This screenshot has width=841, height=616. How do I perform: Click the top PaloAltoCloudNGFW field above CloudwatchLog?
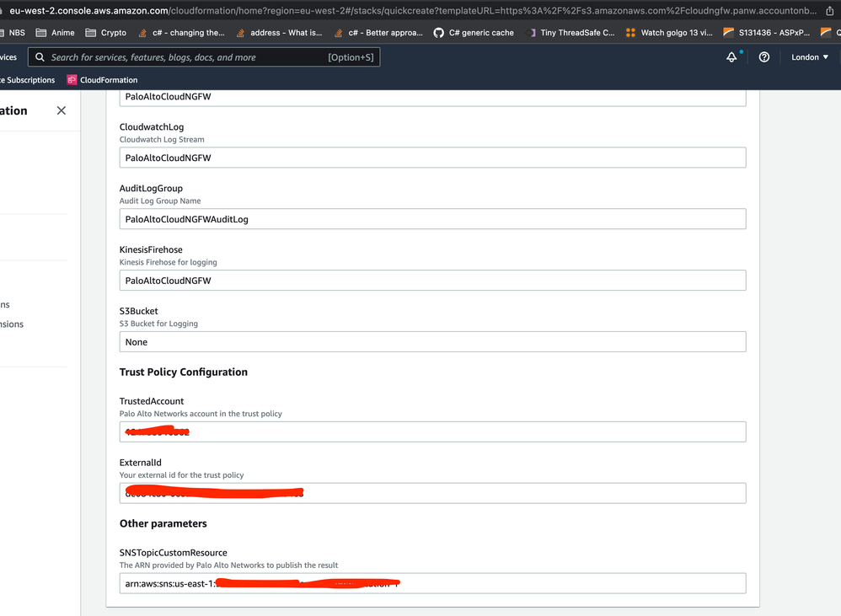[x=433, y=97]
